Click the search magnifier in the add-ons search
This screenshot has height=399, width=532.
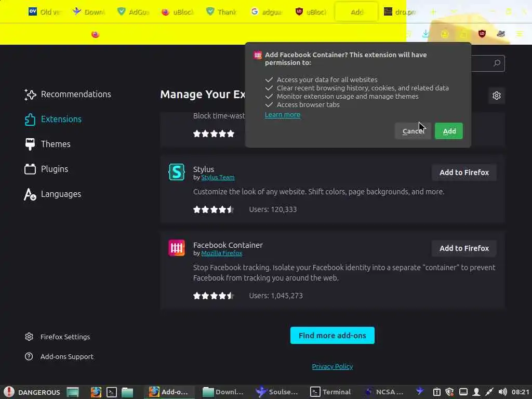pos(497,63)
